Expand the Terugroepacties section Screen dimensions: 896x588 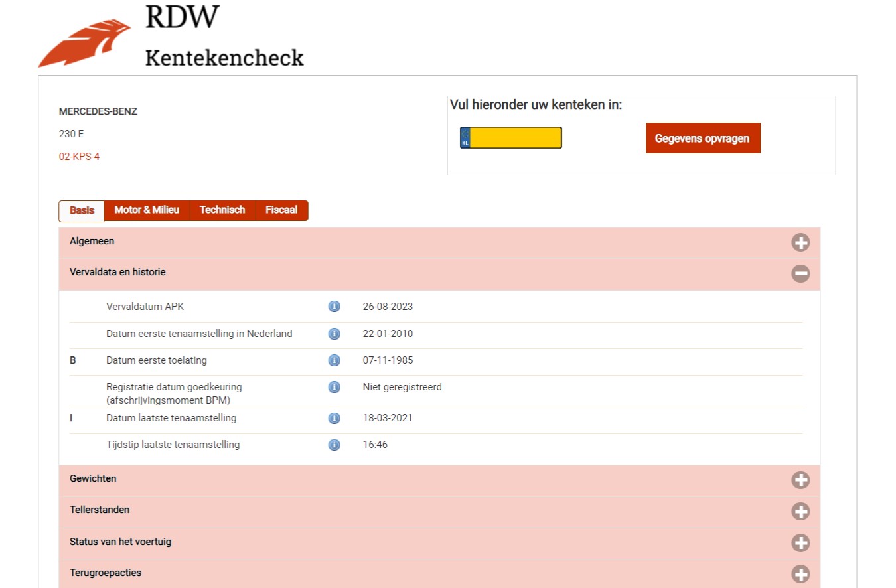pyautogui.click(x=800, y=574)
